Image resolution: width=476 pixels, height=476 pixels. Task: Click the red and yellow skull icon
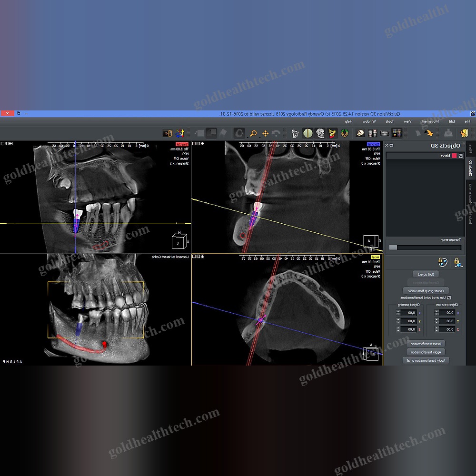pyautogui.click(x=332, y=133)
